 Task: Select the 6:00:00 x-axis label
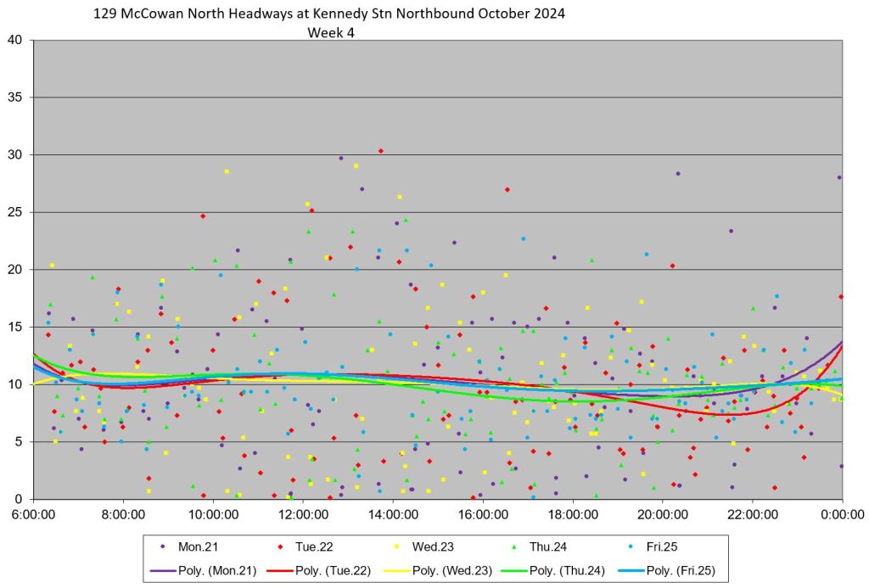(x=33, y=515)
